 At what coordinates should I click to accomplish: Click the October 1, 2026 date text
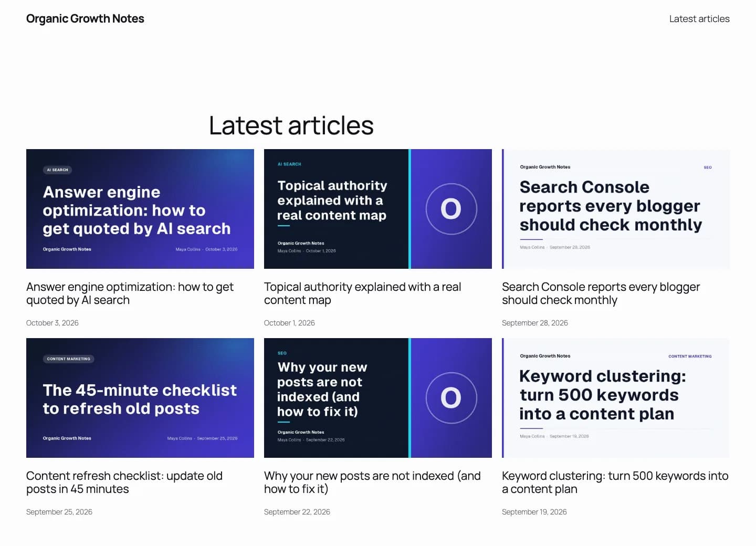point(289,323)
